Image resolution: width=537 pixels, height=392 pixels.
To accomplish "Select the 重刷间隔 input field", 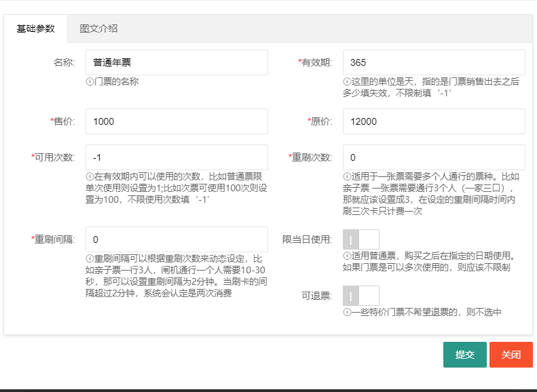I will tap(177, 239).
